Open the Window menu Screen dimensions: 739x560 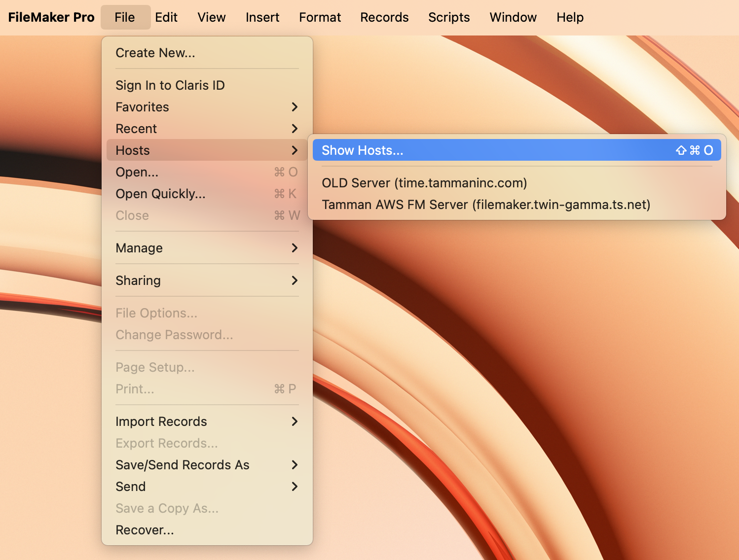pos(513,17)
